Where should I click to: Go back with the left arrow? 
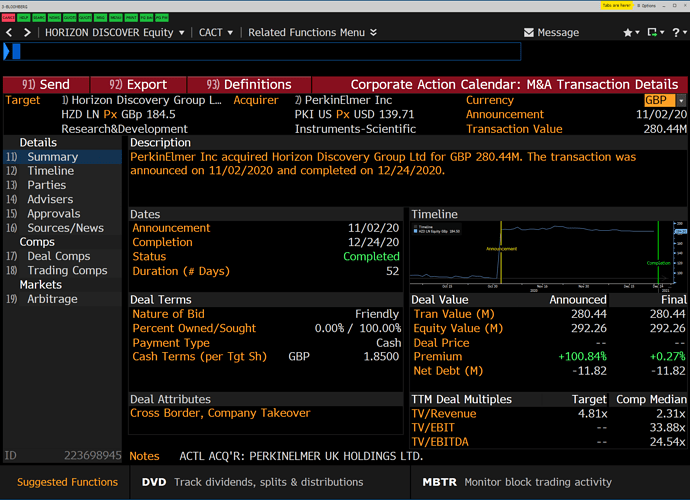click(x=9, y=33)
